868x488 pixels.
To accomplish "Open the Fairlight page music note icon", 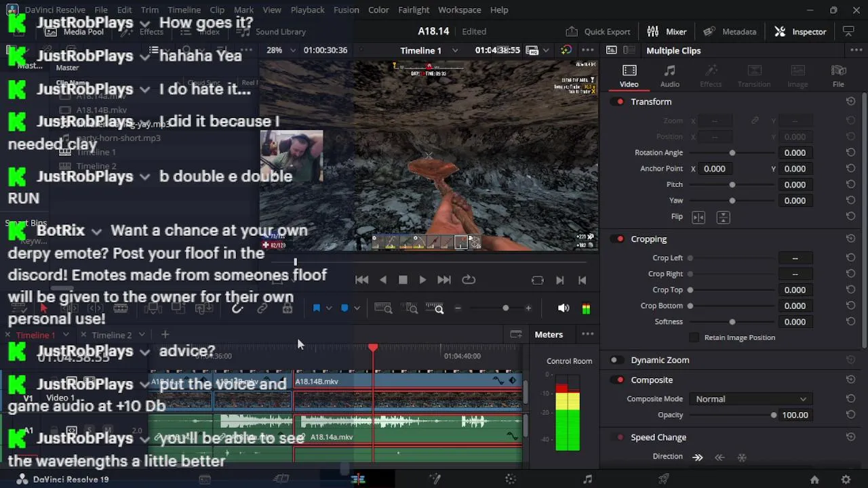I will (x=587, y=479).
